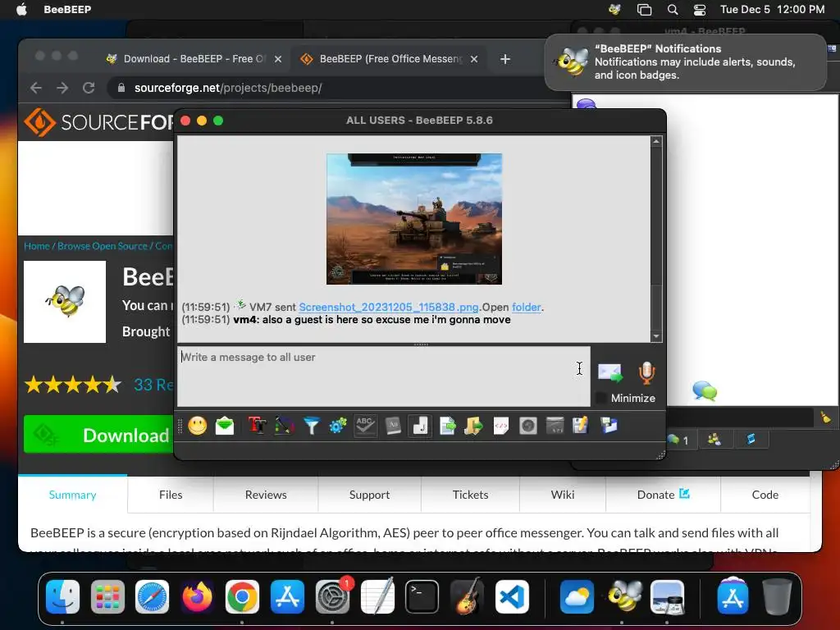This screenshot has width=840, height=630.
Task: Open the Code tab
Action: pyautogui.click(x=765, y=495)
